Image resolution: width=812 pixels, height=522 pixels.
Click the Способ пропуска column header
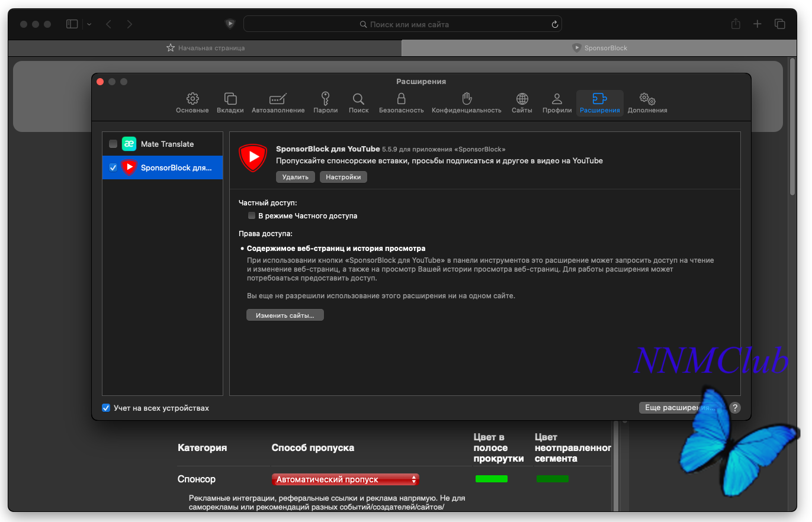(313, 447)
